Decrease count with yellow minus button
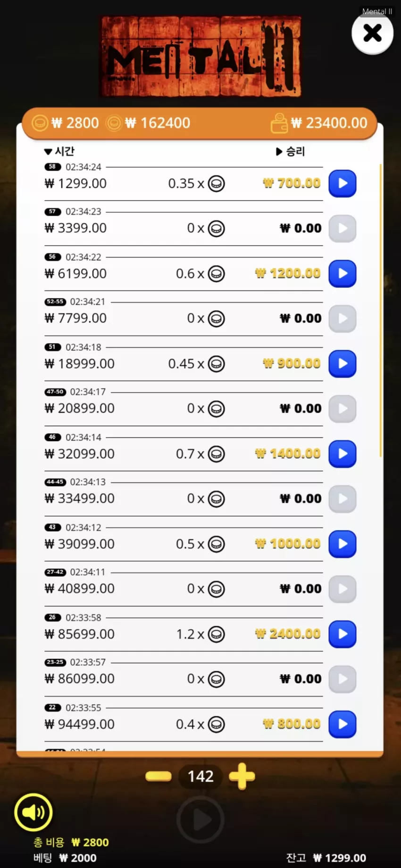This screenshot has height=868, width=401. point(159,776)
